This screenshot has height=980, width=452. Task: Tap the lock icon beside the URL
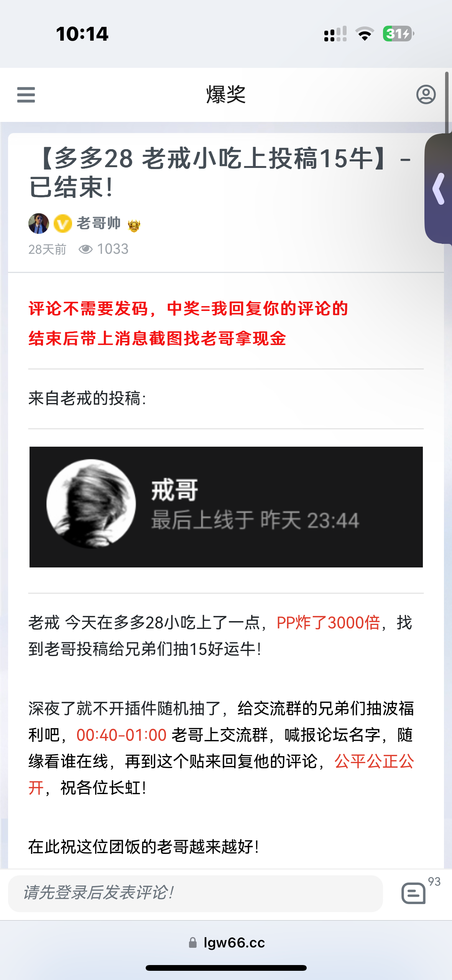pyautogui.click(x=193, y=942)
